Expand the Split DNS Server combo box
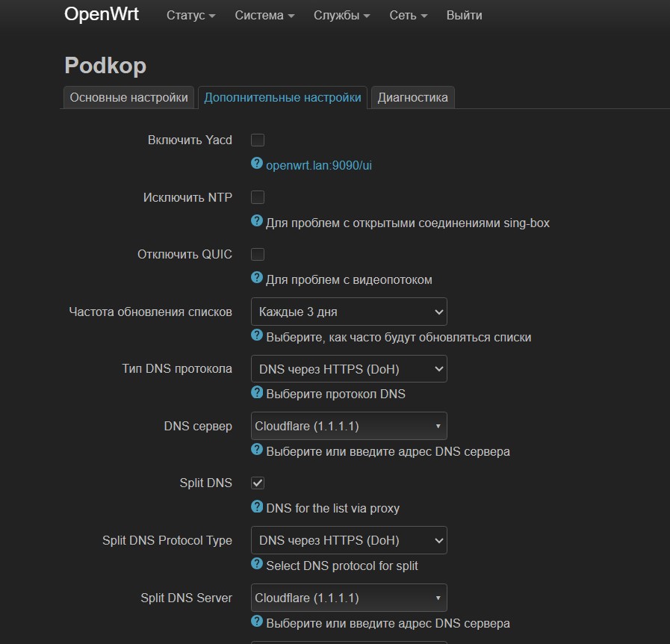 349,598
